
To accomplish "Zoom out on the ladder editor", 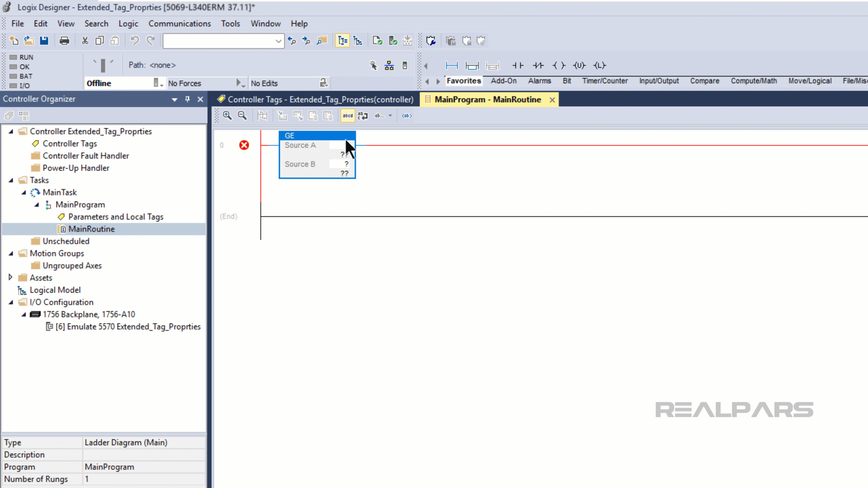I will (242, 116).
